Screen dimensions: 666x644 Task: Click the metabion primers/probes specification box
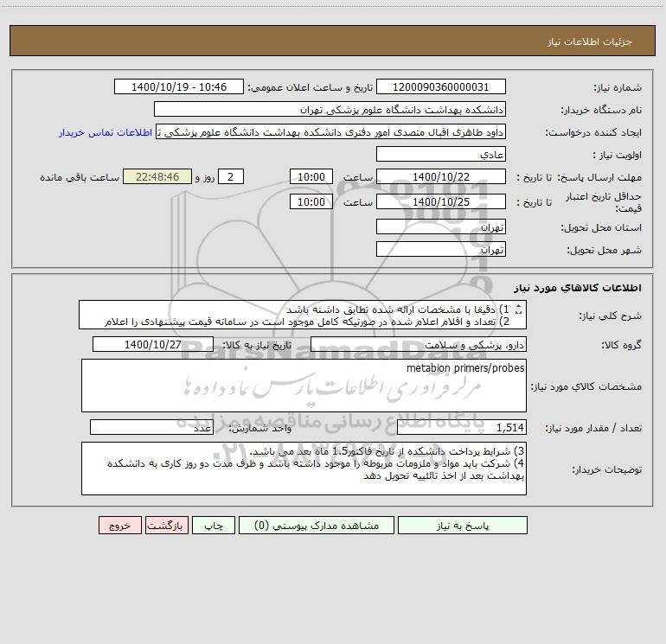click(304, 386)
